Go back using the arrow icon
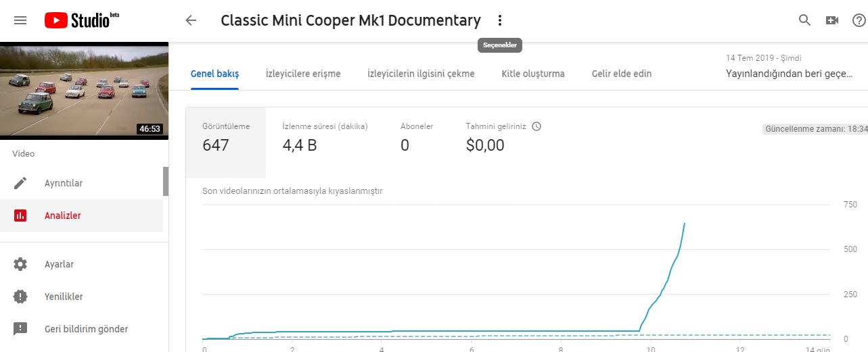868x352 pixels. pyautogui.click(x=191, y=20)
